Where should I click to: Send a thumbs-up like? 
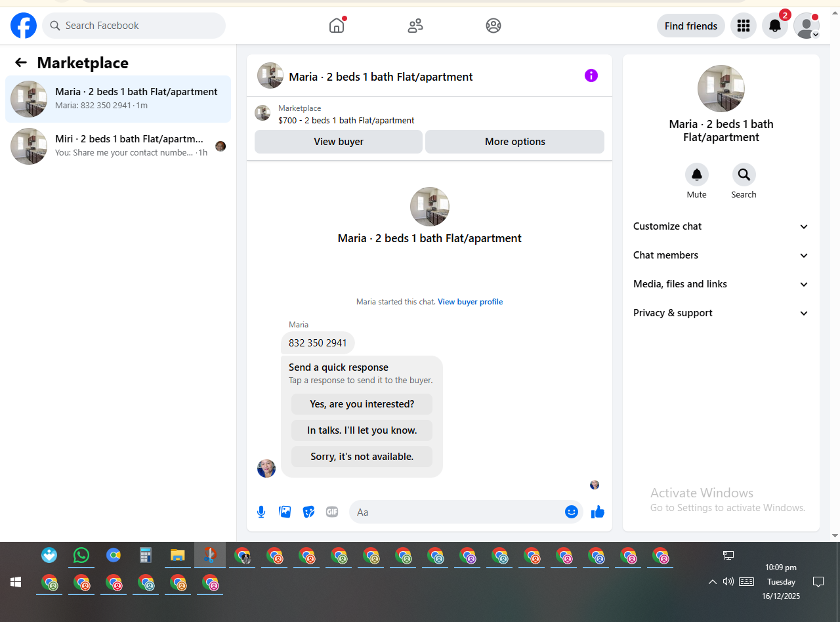pyautogui.click(x=598, y=512)
